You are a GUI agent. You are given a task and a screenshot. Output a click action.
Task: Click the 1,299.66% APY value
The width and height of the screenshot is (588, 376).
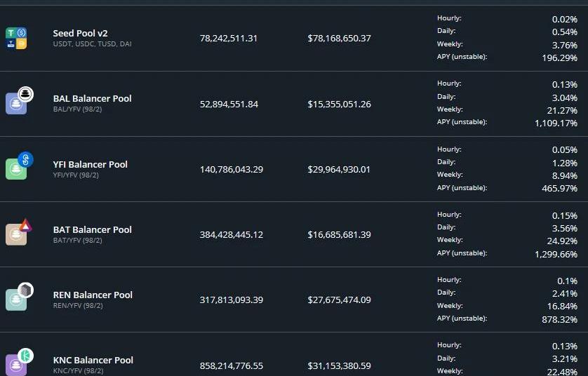point(556,254)
